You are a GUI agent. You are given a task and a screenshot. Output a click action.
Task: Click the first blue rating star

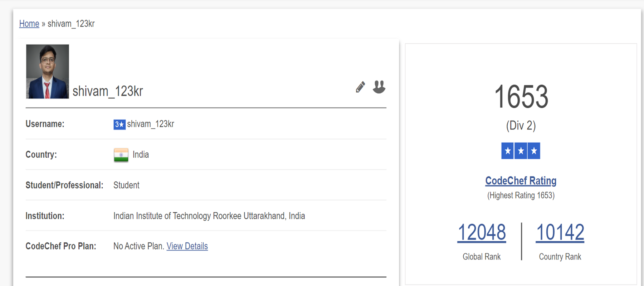tap(508, 151)
